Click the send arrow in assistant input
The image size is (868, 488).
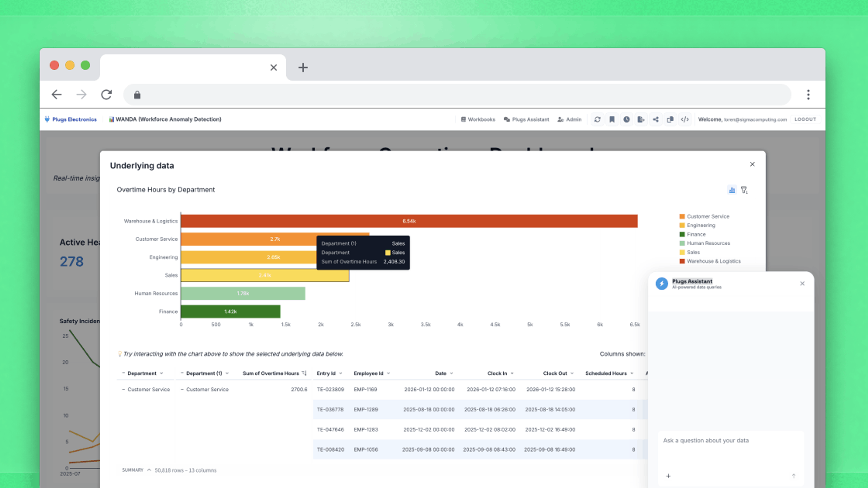(794, 476)
